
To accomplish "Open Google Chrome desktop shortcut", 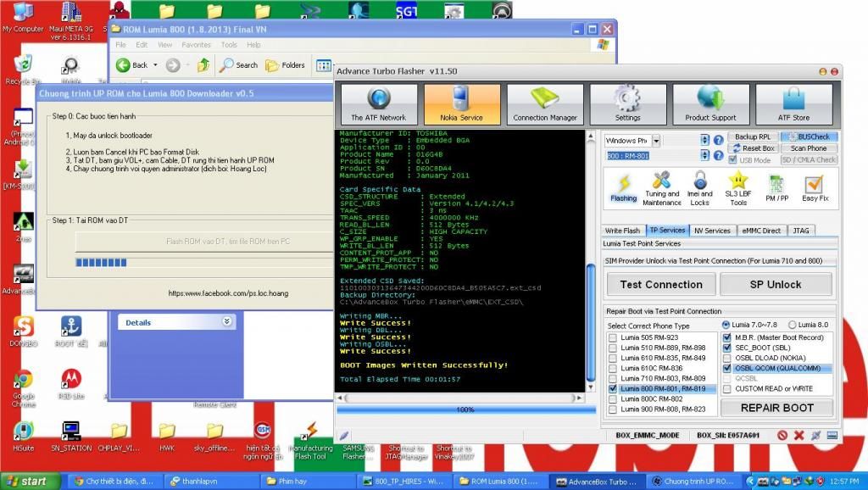I will 23,388.
